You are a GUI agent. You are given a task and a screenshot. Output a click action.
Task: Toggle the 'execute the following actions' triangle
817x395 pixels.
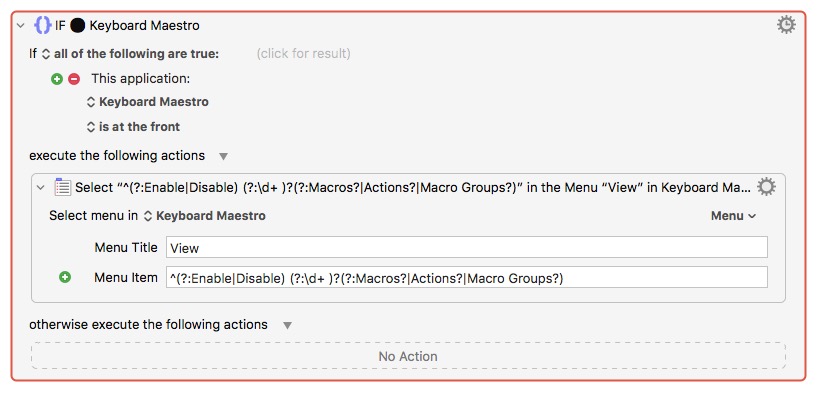pos(224,156)
